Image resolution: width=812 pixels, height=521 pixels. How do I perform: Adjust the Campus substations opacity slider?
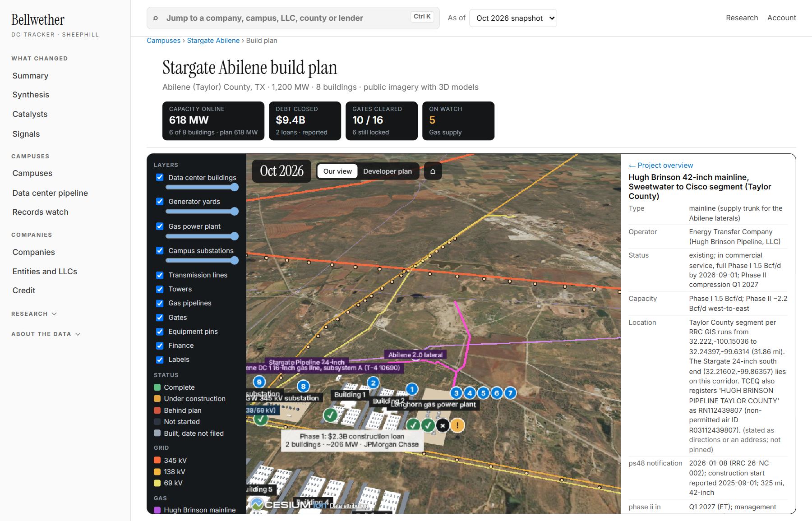tap(202, 260)
